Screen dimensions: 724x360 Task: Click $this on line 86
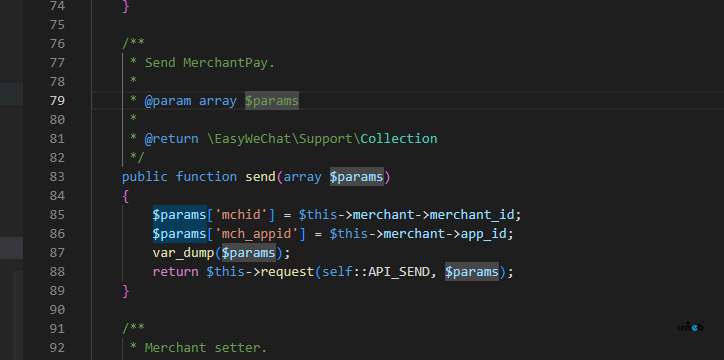[349, 234]
